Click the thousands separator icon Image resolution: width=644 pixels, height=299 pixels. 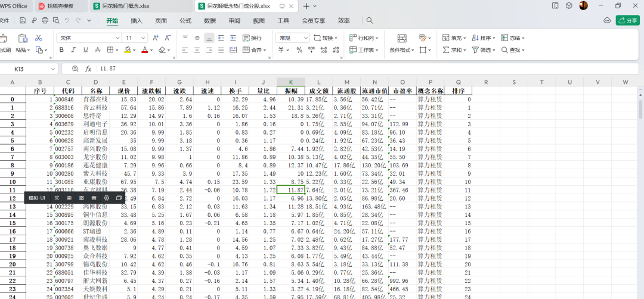[311, 49]
